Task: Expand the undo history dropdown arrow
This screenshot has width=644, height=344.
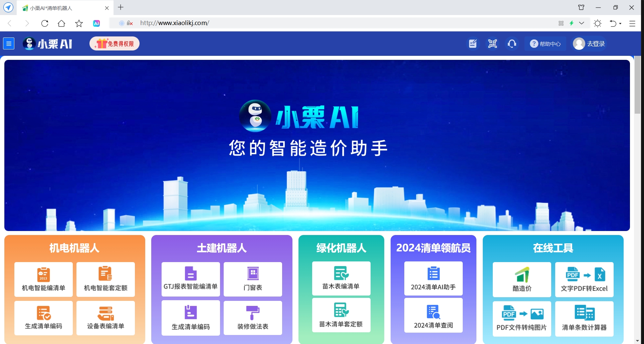Action: click(x=620, y=23)
